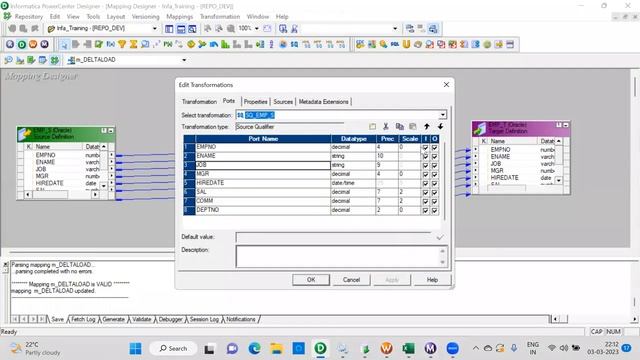Select the SAL port name cell
640x360 pixels.
263,192
